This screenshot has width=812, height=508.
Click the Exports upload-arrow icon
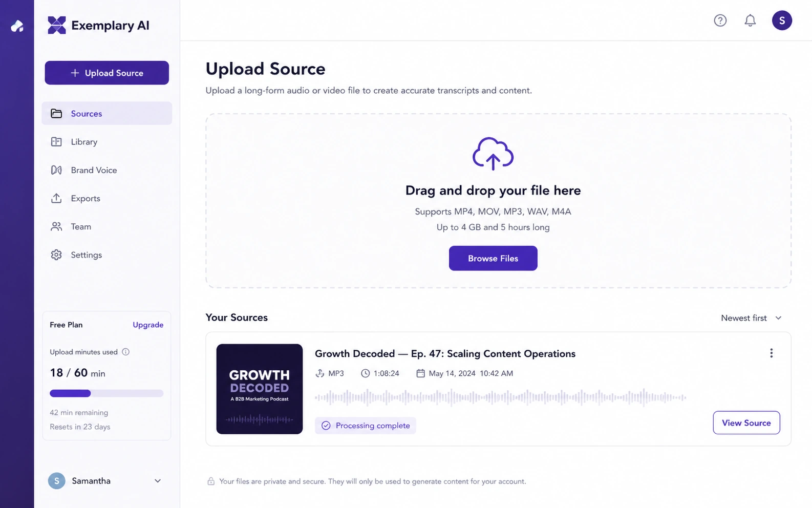(56, 198)
